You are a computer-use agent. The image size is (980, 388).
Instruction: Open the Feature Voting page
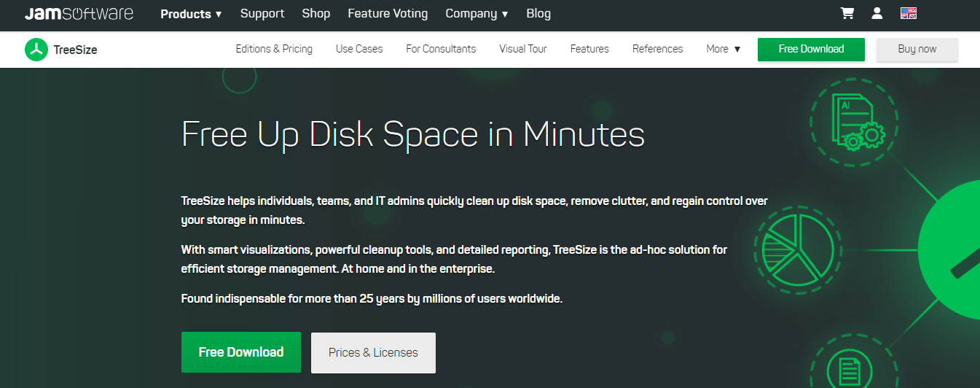pos(388,14)
